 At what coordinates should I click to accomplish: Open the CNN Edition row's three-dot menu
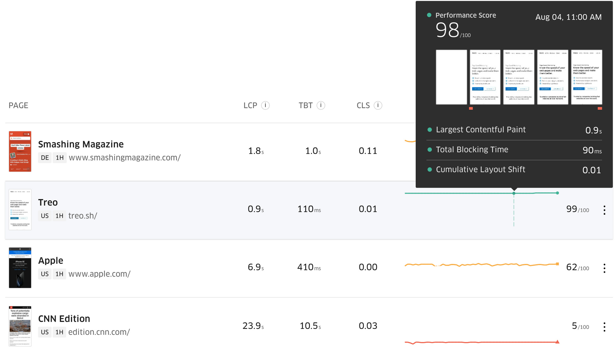click(x=604, y=327)
